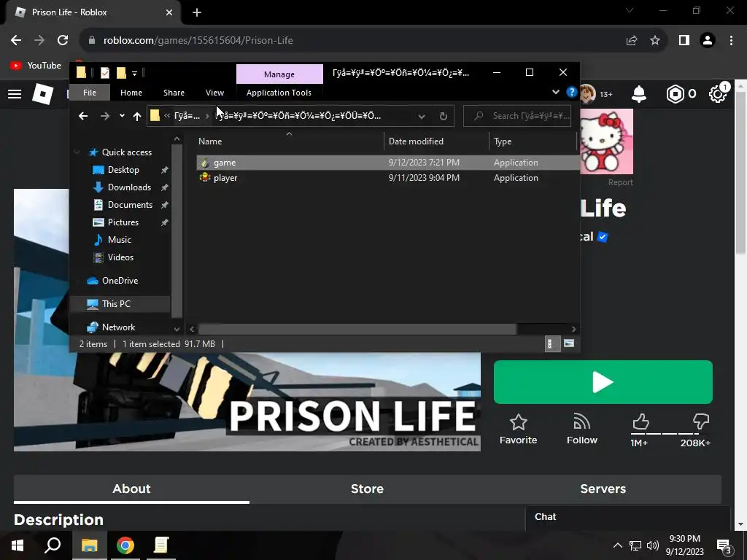Collapse the Quick access tree node
The width and height of the screenshot is (747, 560).
pyautogui.click(x=77, y=152)
